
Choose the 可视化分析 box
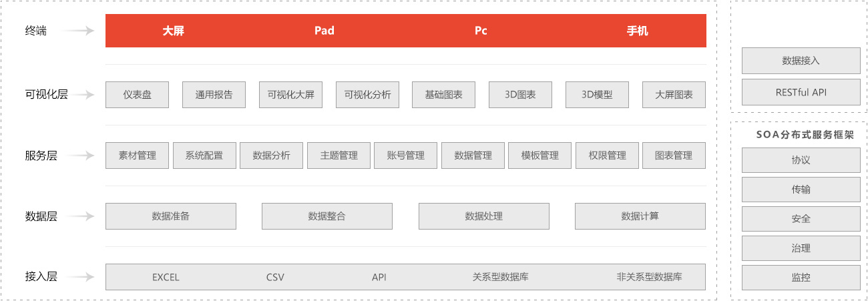367,95
